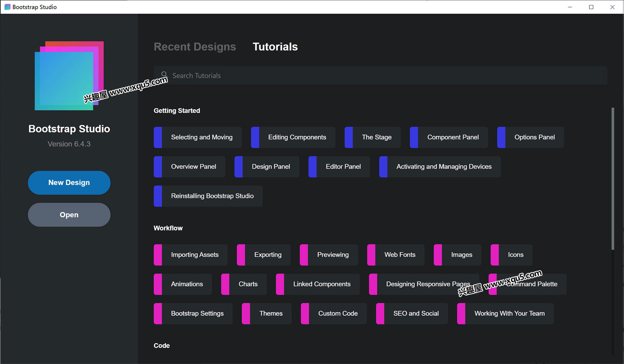The image size is (624, 364).
Task: Open the Animations tutorial
Action: (x=183, y=284)
